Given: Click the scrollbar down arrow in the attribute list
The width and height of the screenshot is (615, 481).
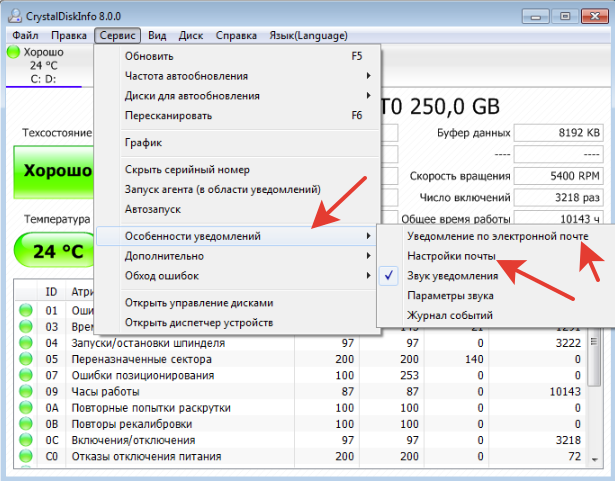Looking at the screenshot, I should point(595,459).
